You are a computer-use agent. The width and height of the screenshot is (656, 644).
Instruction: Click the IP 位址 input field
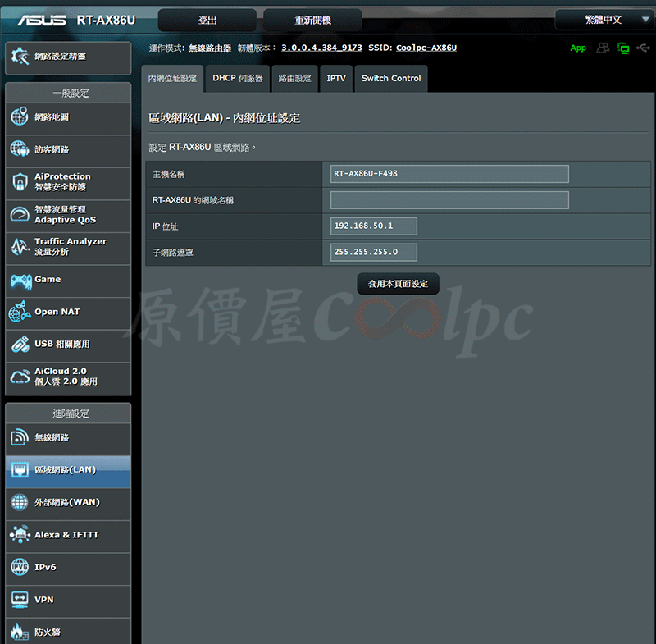(374, 226)
